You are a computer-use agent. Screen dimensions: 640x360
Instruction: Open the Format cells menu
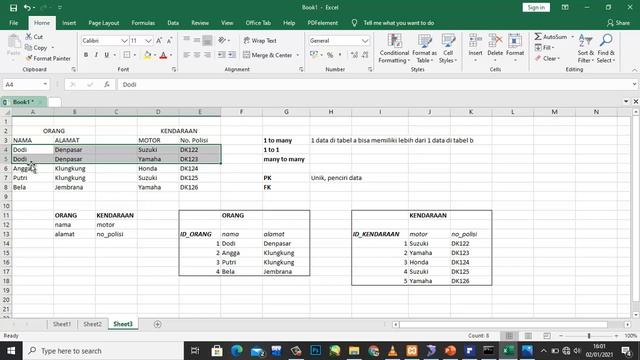click(515, 48)
